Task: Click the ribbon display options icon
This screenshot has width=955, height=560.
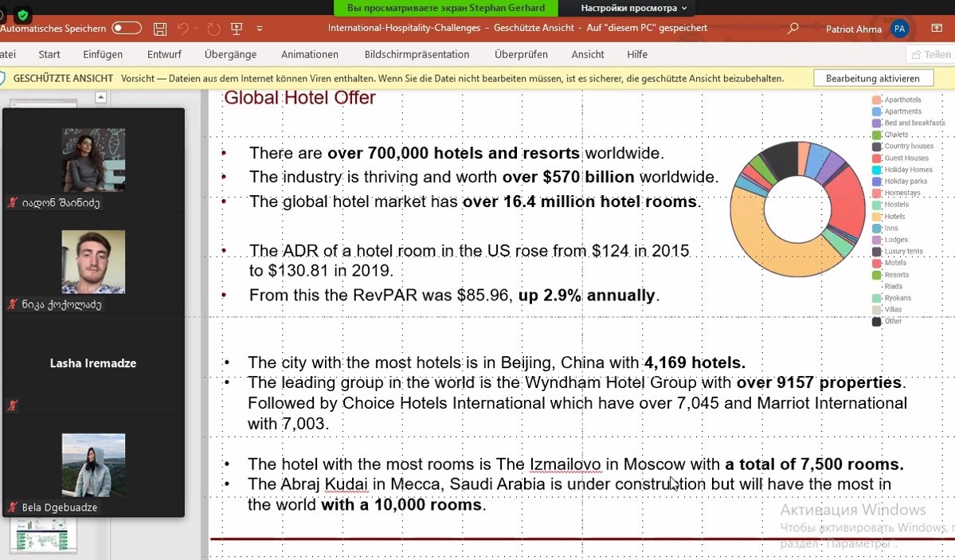Action: click(937, 29)
